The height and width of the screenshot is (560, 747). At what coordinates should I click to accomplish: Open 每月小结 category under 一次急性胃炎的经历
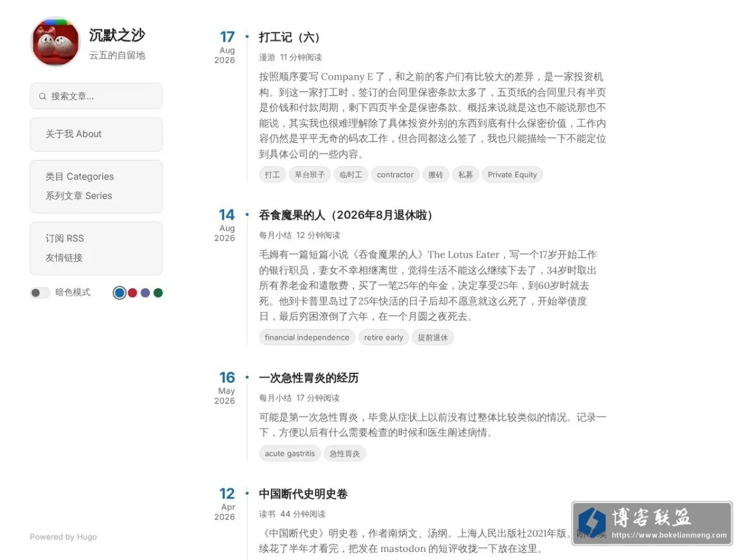(x=275, y=398)
